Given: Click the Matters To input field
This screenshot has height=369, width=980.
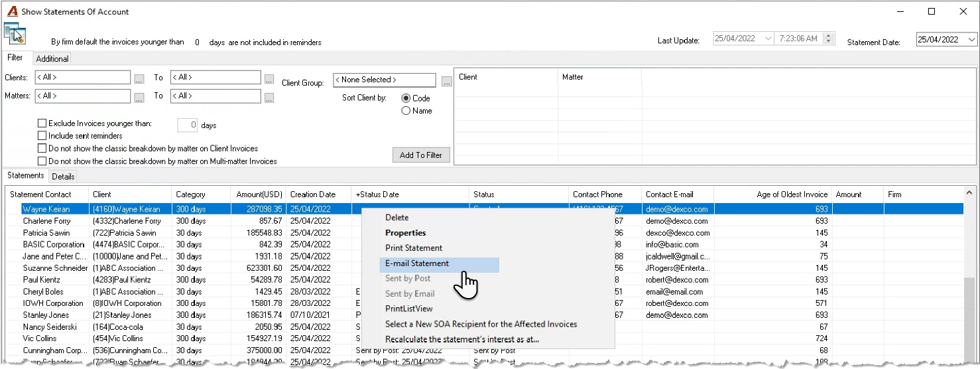Looking at the screenshot, I should [215, 96].
